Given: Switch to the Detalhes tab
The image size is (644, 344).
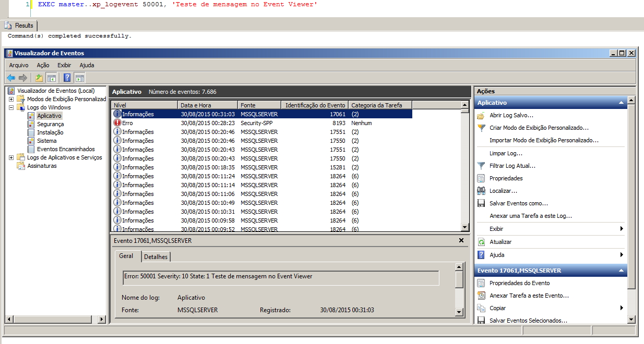Looking at the screenshot, I should click(x=156, y=257).
